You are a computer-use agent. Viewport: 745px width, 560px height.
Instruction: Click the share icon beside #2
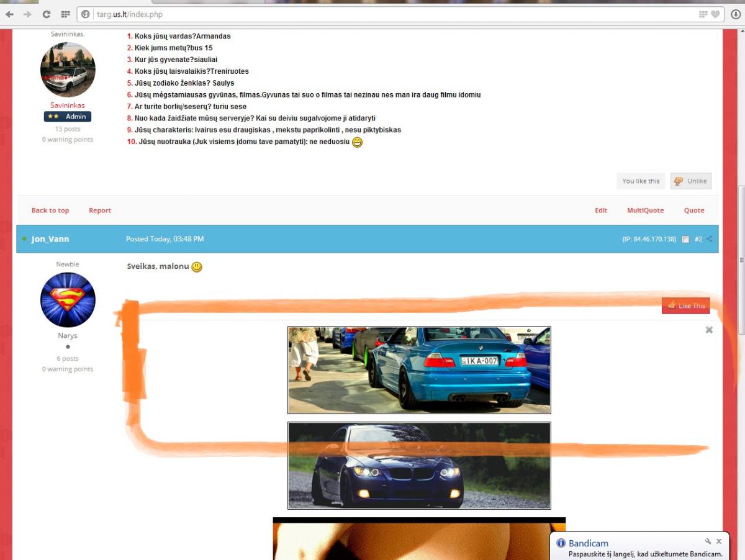(x=710, y=239)
